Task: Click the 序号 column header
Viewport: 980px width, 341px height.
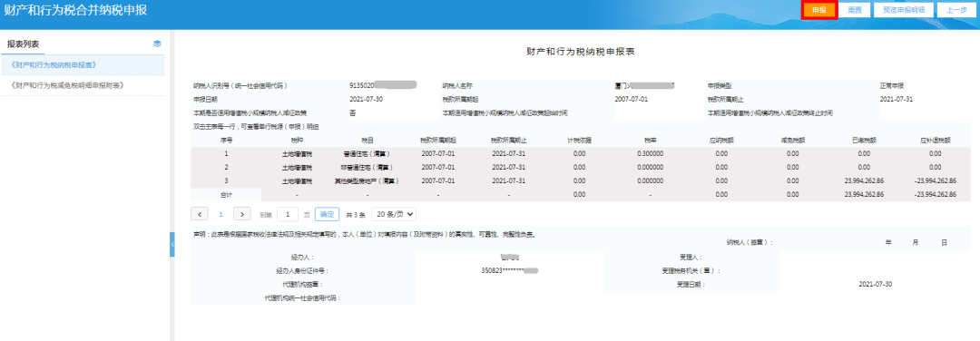Action: click(x=226, y=140)
